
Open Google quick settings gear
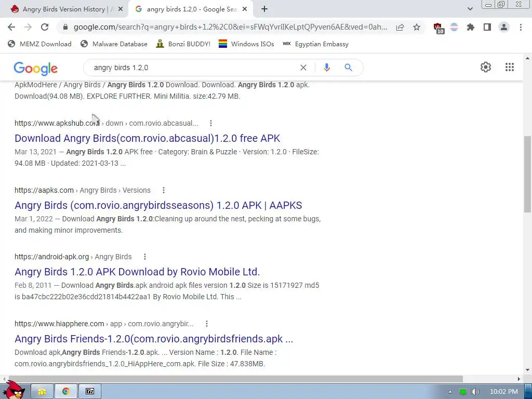click(x=486, y=67)
